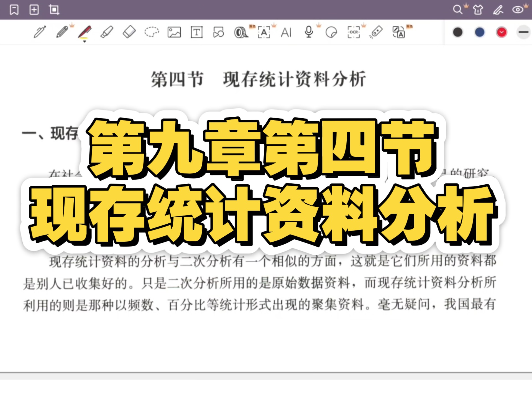Screen dimensions: 532x399
Task: Open the line thickness selector
Action: (x=523, y=32)
